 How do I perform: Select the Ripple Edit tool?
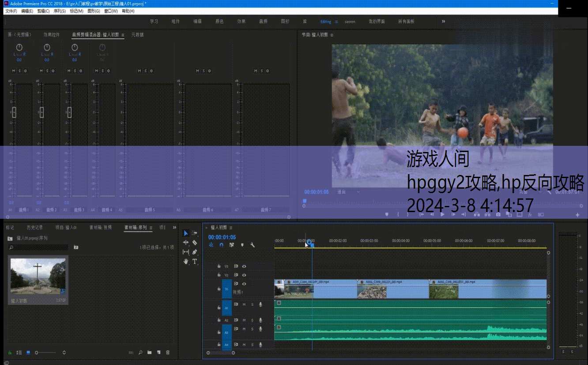(186, 242)
